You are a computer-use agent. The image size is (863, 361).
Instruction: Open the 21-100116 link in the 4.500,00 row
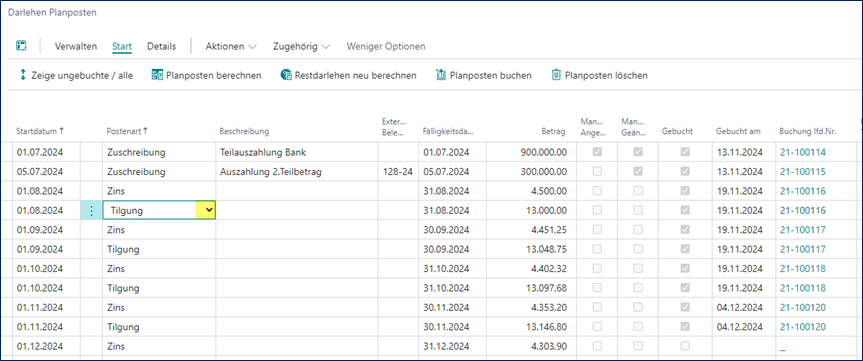tap(802, 191)
